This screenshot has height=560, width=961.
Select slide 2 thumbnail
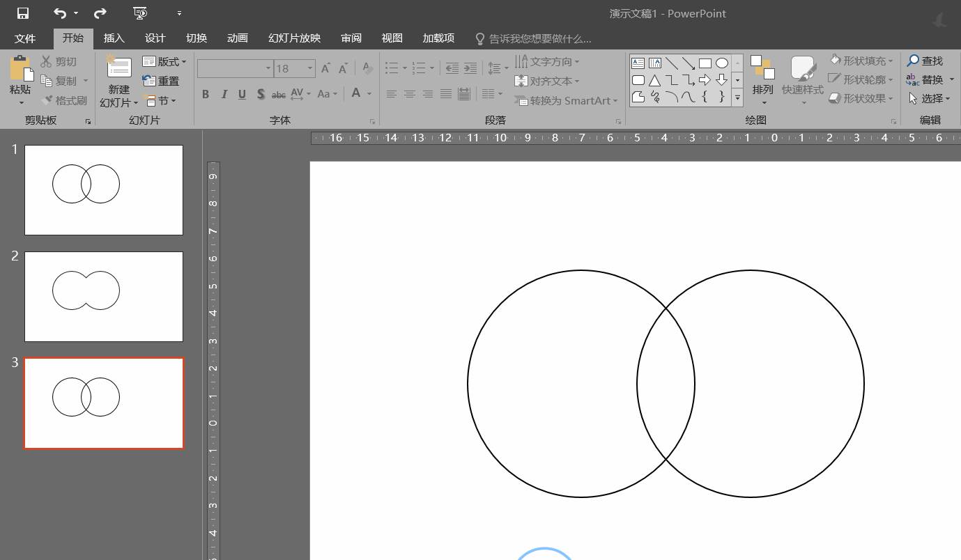pos(104,297)
